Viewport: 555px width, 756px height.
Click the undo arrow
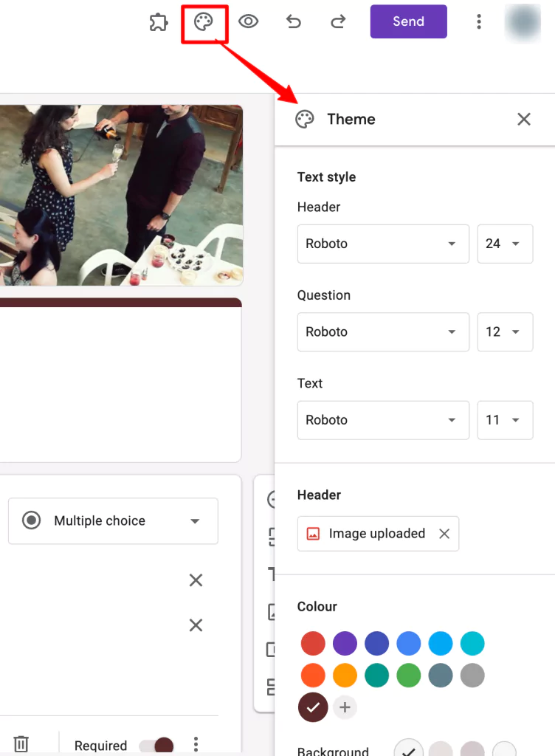coord(294,21)
